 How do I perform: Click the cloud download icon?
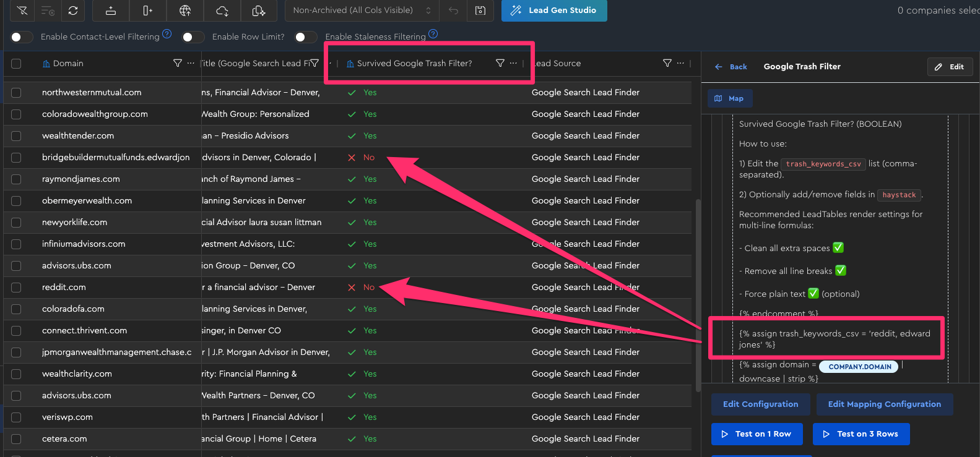222,11
